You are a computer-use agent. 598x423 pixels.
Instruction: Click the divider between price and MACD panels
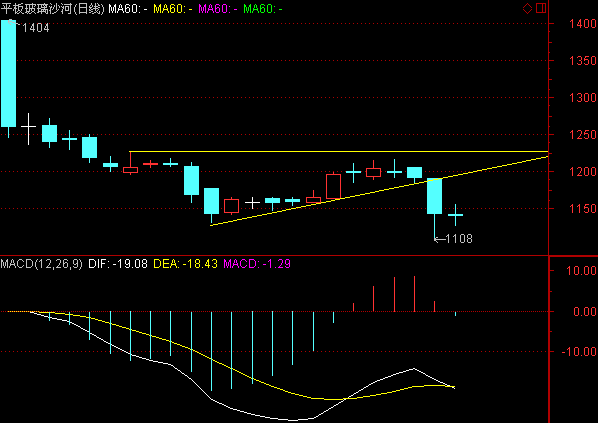click(274, 255)
